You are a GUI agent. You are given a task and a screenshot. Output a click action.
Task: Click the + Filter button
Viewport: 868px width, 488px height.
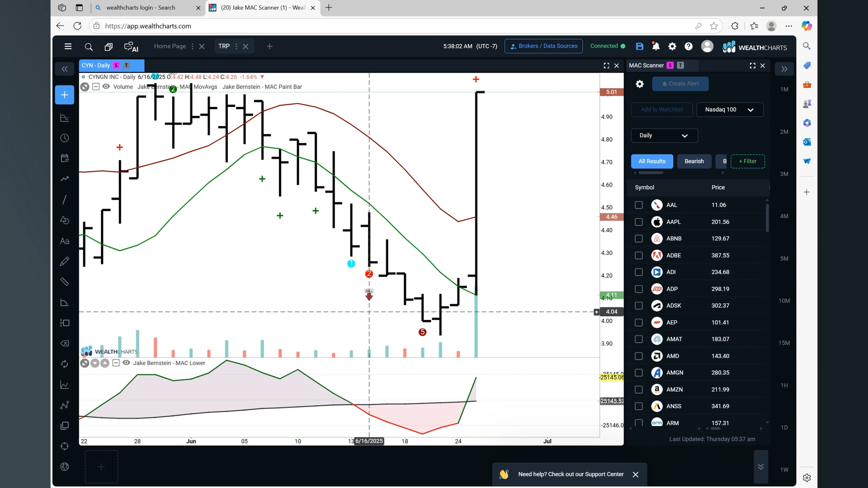(747, 161)
